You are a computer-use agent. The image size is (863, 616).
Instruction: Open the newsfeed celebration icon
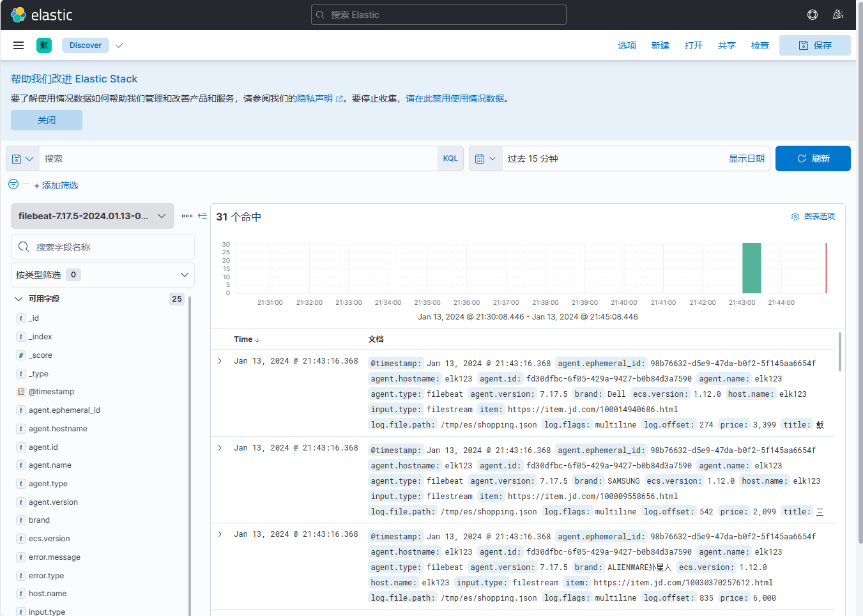(838, 15)
